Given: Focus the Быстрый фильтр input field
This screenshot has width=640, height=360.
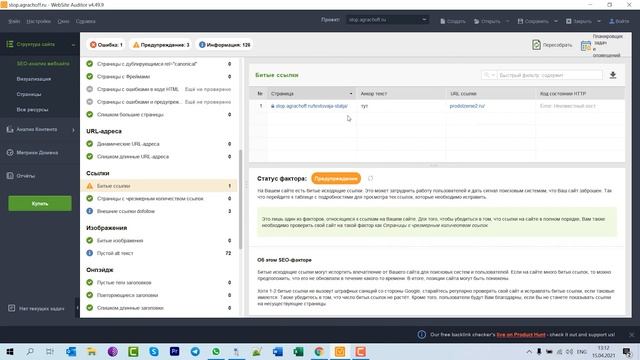Looking at the screenshot, I should click(549, 75).
